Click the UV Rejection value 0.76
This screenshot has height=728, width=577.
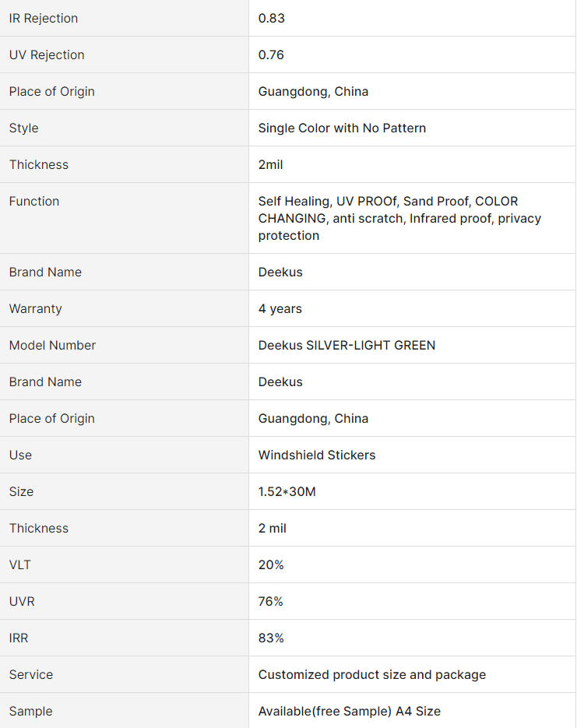(x=271, y=55)
